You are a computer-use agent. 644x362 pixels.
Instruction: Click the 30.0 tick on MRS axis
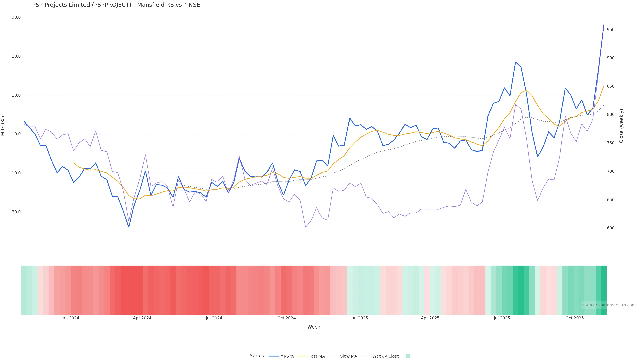pyautogui.click(x=16, y=17)
